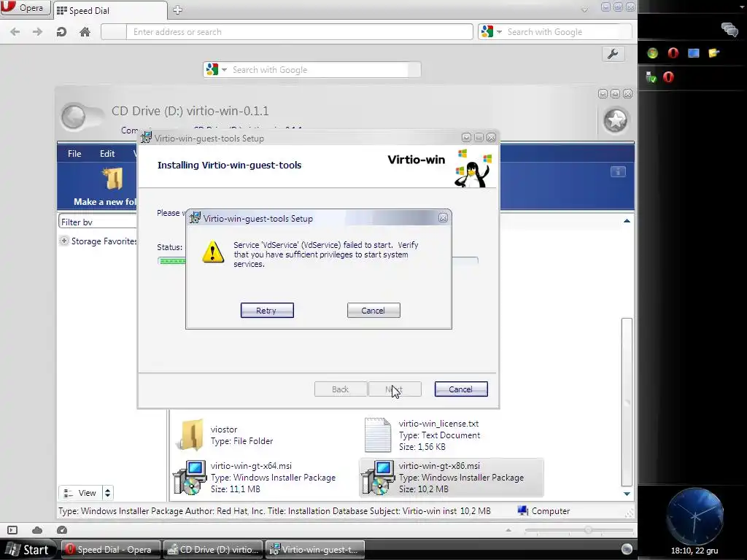
Task: Click the Opera Turbo speedometer icon
Action: (62, 530)
